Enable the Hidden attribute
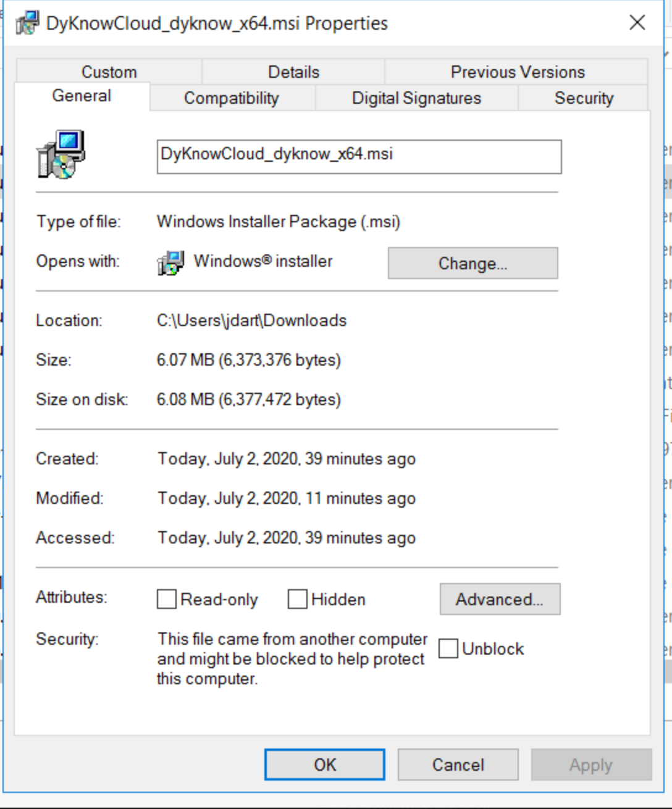Image resolution: width=672 pixels, height=809 pixels. pyautogui.click(x=297, y=599)
